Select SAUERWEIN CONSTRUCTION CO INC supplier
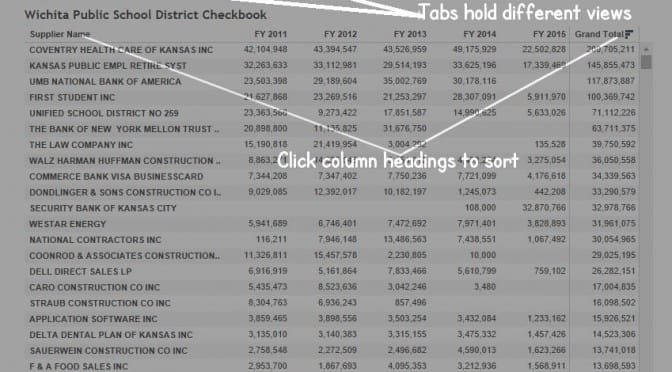This screenshot has width=672, height=372. [108, 351]
